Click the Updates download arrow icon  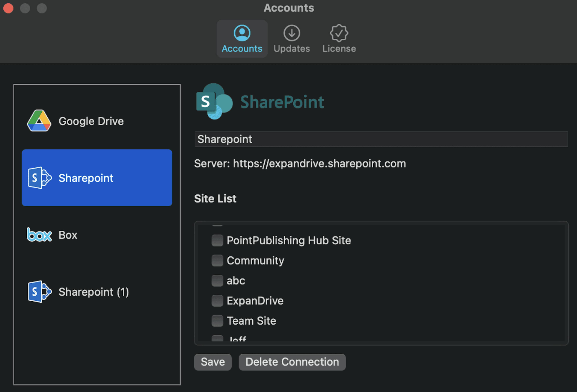click(x=292, y=33)
